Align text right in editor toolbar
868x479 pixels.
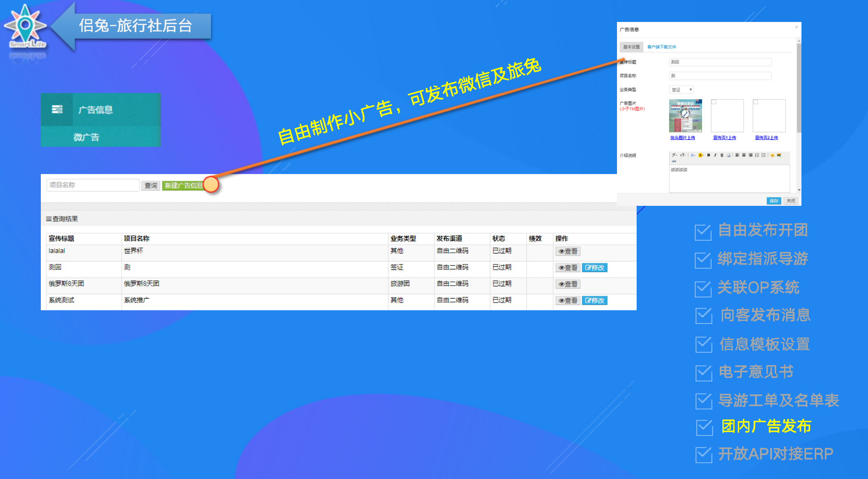click(x=750, y=155)
